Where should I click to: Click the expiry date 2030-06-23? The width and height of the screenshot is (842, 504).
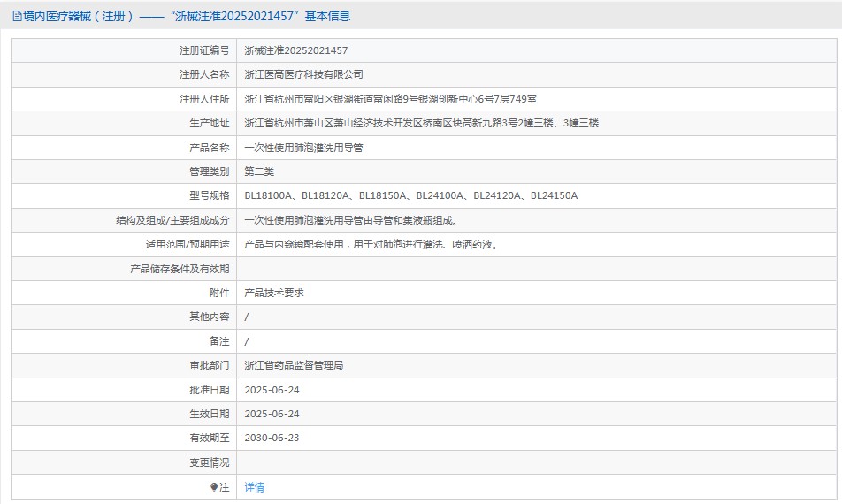[x=272, y=438]
